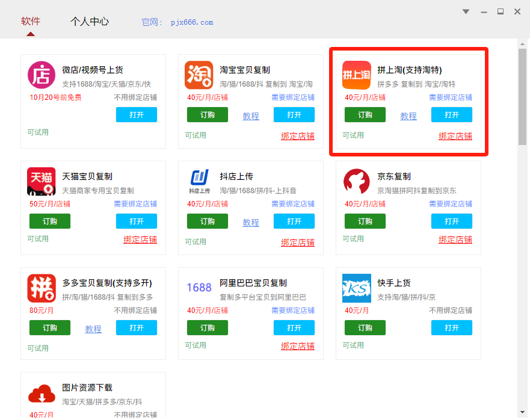Click 订购 for 多多宝贝复制
530x420 pixels.
[50, 328]
